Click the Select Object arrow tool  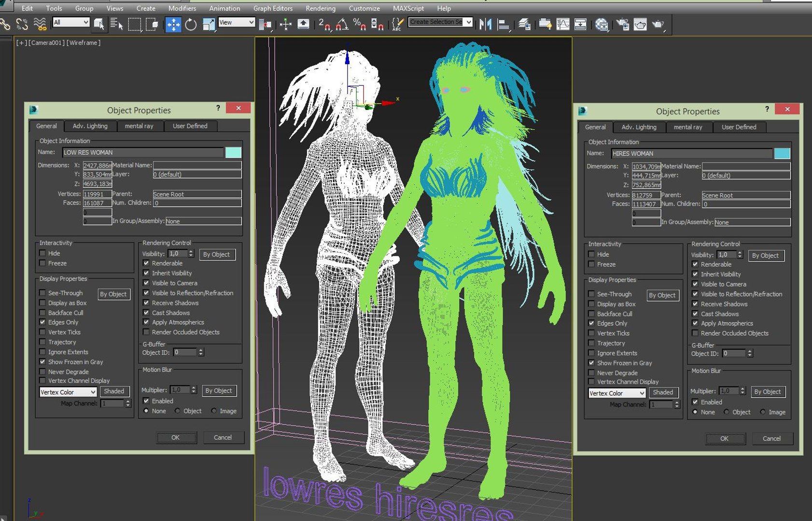point(99,24)
